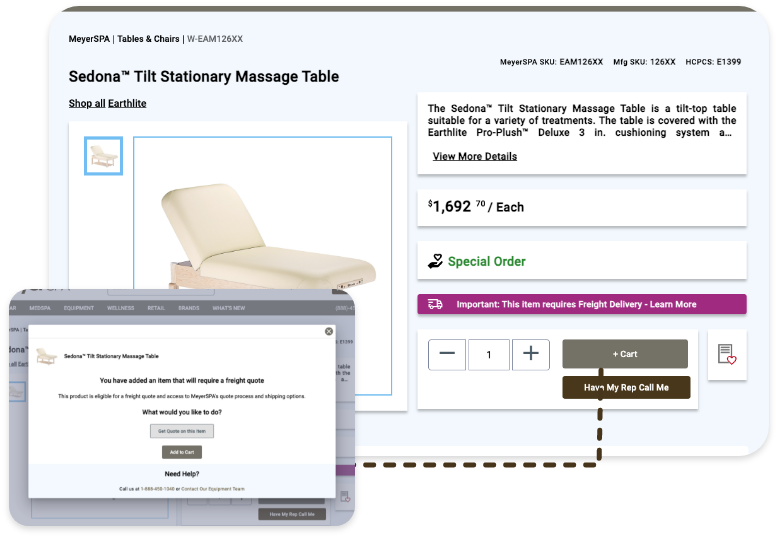Decrease quantity with the minus button
This screenshot has width=778, height=538.
[447, 354]
